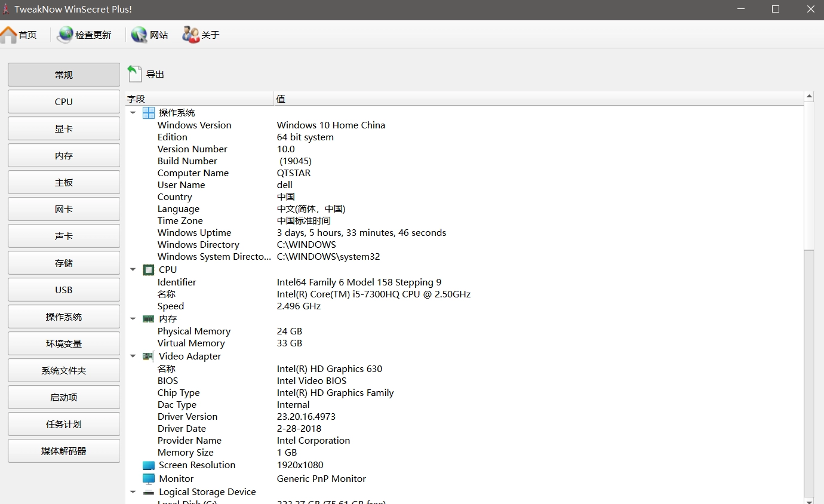Viewport: 824px width, 504px height.
Task: Select the Computer Name row
Action: (x=465, y=173)
